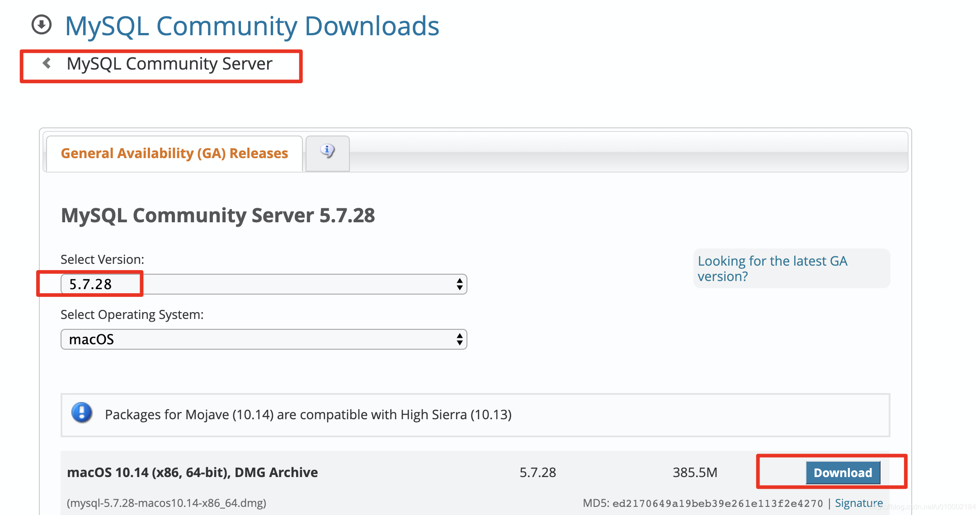Expand the macOS operating system dropdown
This screenshot has height=515, width=980.
click(263, 339)
